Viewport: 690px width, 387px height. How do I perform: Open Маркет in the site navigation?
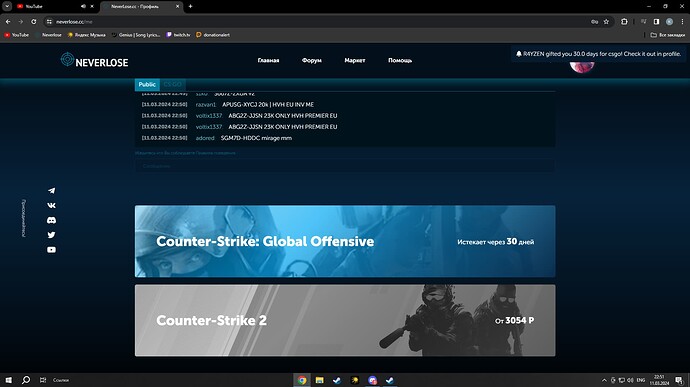[x=355, y=60]
